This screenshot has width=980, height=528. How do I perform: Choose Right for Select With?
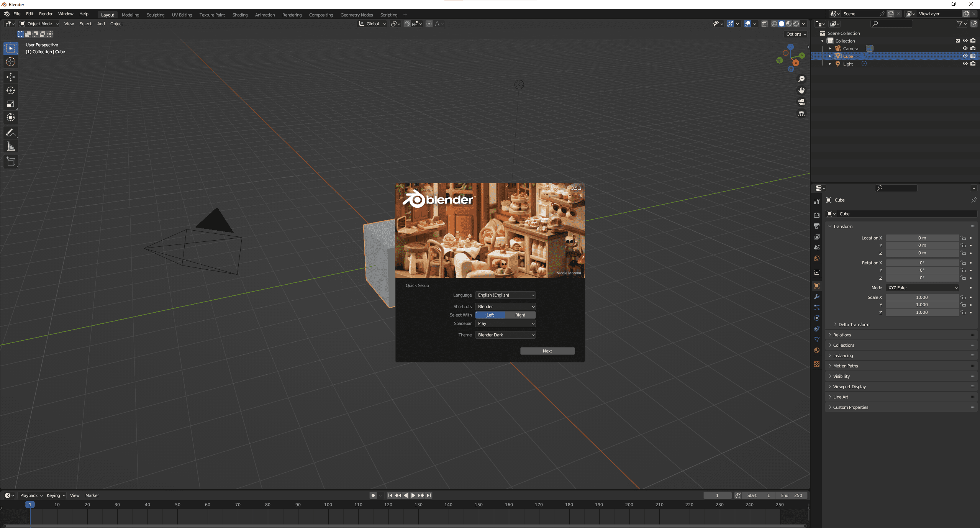(x=520, y=315)
